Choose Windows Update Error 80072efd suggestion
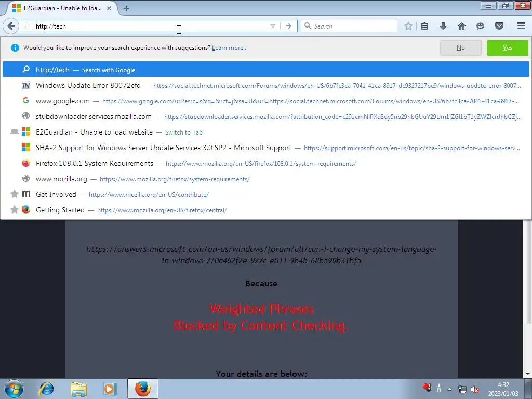Screen dimensions: 532x399 (265, 85)
